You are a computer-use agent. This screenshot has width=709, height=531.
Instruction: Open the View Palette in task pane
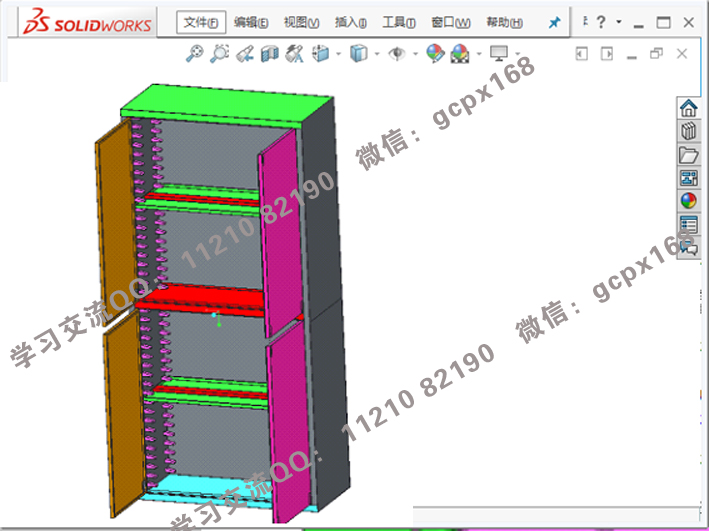[688, 178]
